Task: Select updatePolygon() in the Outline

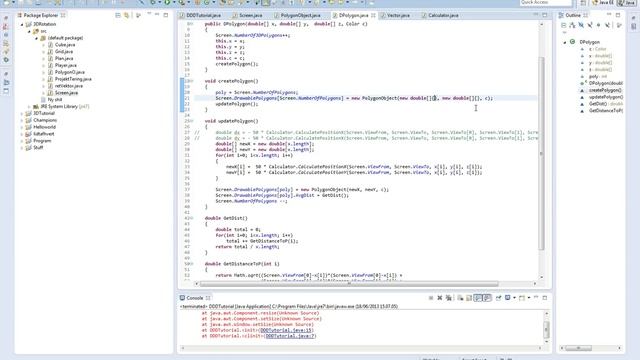Action: click(x=606, y=97)
